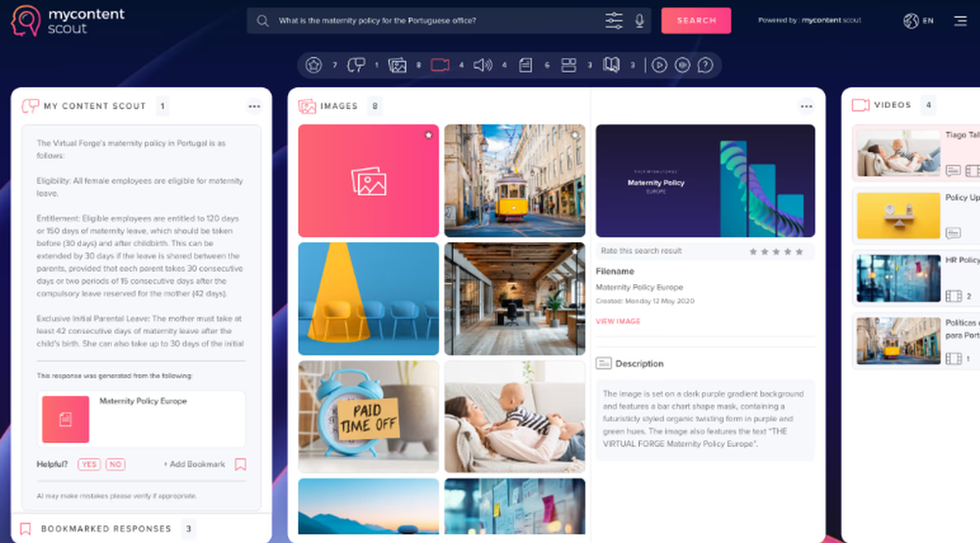Click the mycontent scout logo

(68, 21)
